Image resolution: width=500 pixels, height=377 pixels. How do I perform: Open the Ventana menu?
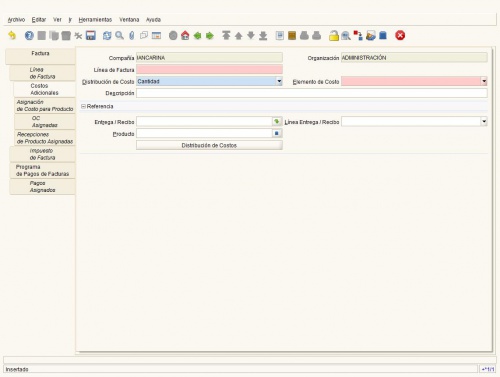129,20
